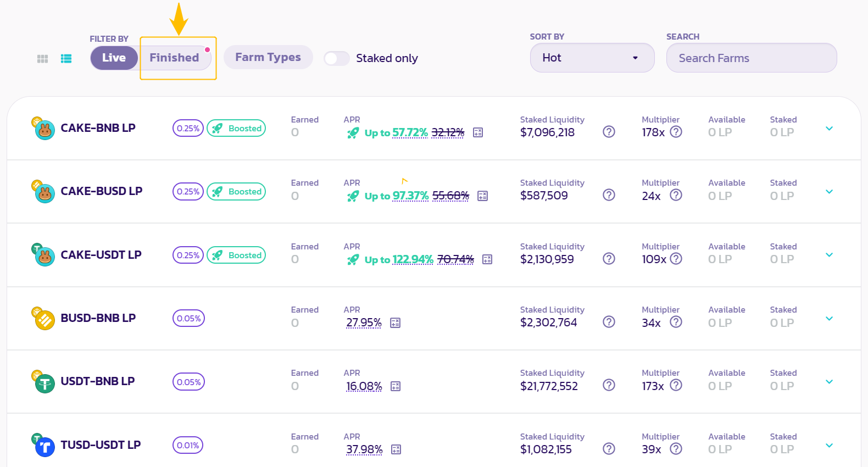Open ROI calculator for USDT-BNB LP
The height and width of the screenshot is (467, 868).
pos(396,386)
